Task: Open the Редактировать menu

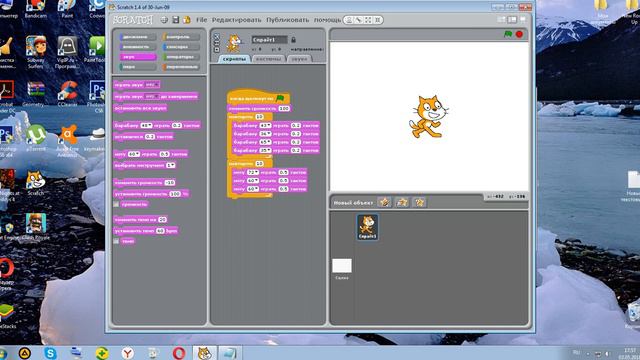Action: tap(236, 20)
